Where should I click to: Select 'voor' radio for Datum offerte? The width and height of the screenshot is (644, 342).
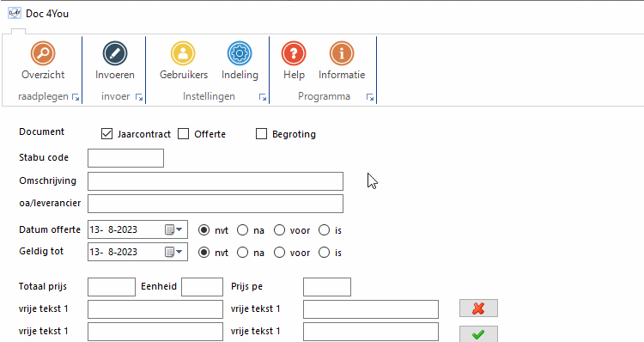(280, 230)
